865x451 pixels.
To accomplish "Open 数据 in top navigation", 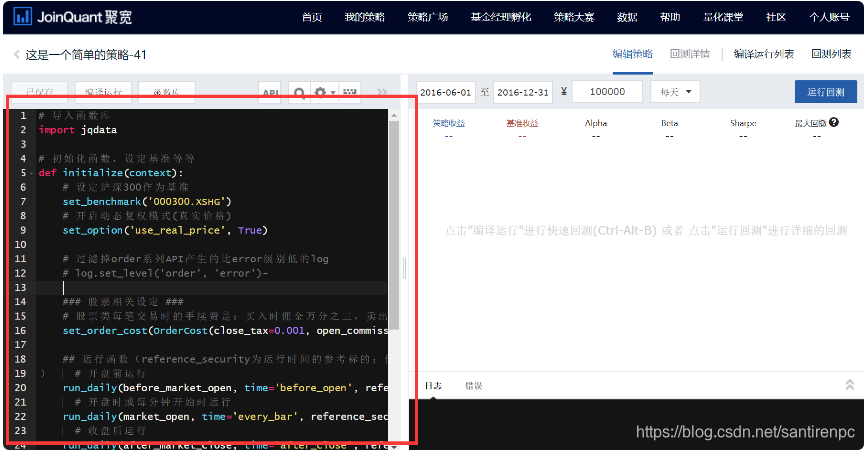I will [627, 17].
